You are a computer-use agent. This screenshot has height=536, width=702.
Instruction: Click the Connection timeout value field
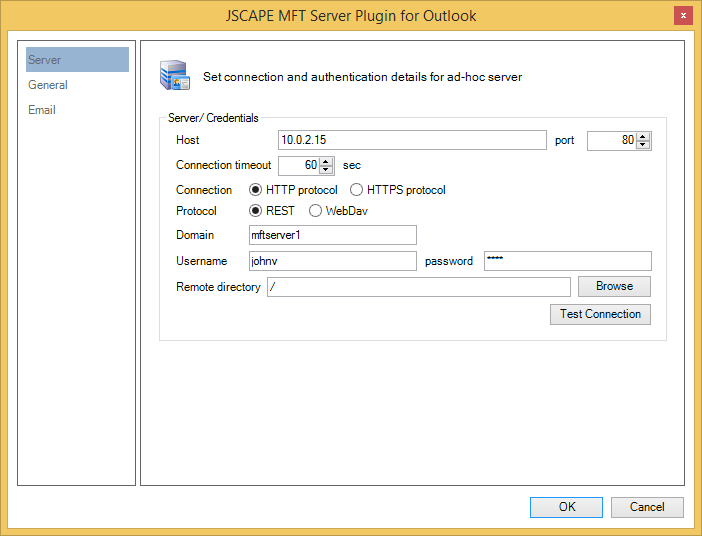tap(299, 166)
